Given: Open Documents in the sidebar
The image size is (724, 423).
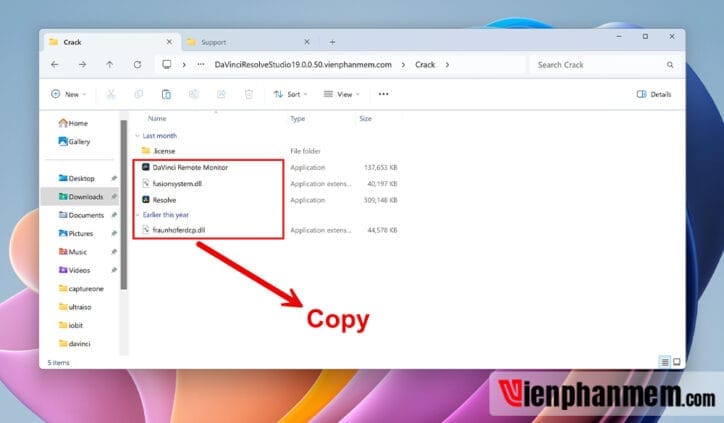Looking at the screenshot, I should [81, 215].
